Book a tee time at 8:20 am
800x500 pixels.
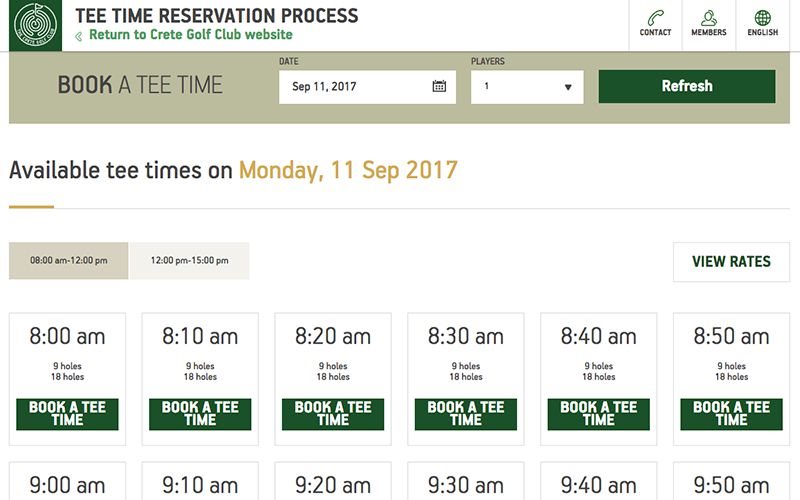coord(333,414)
